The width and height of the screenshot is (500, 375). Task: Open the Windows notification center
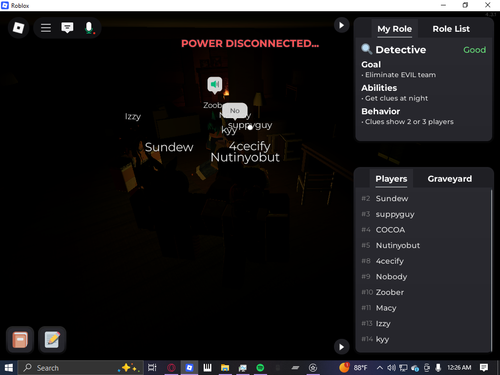coord(484,368)
